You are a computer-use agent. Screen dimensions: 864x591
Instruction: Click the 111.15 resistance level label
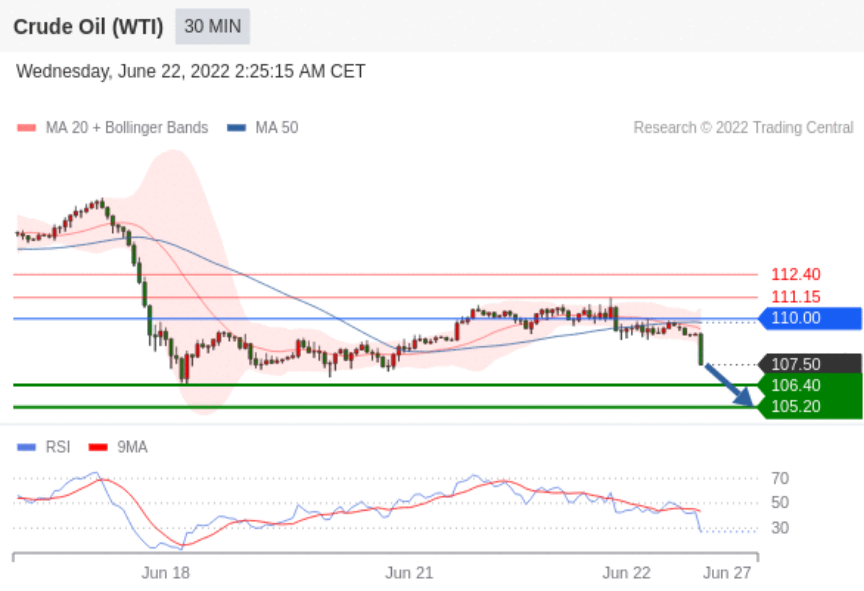[796, 297]
